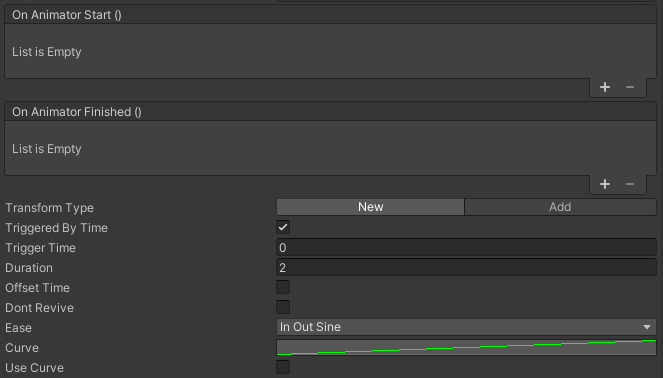Remove listener from On Animator Finished
Image resolution: width=663 pixels, height=378 pixels.
pos(630,184)
